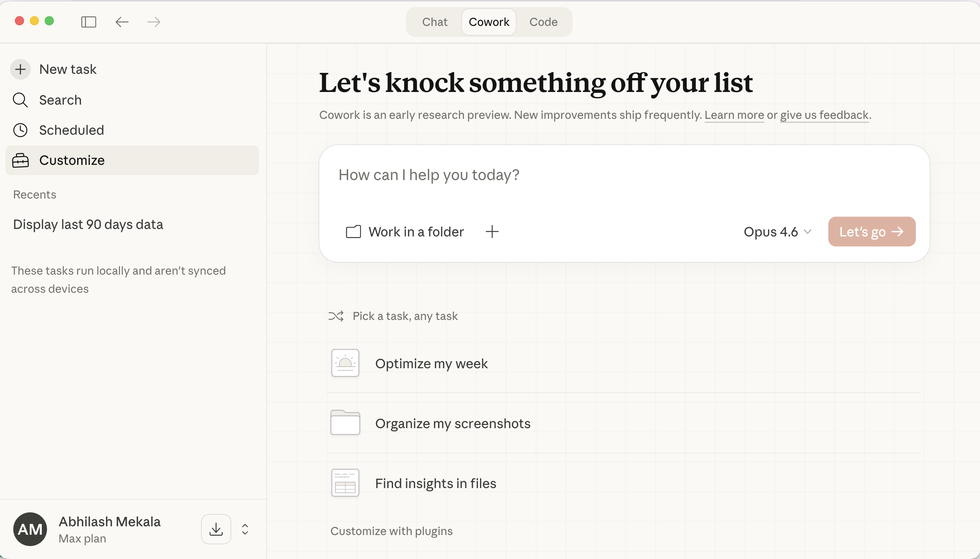
Task: Click the plus icon to add attachments
Action: 492,232
